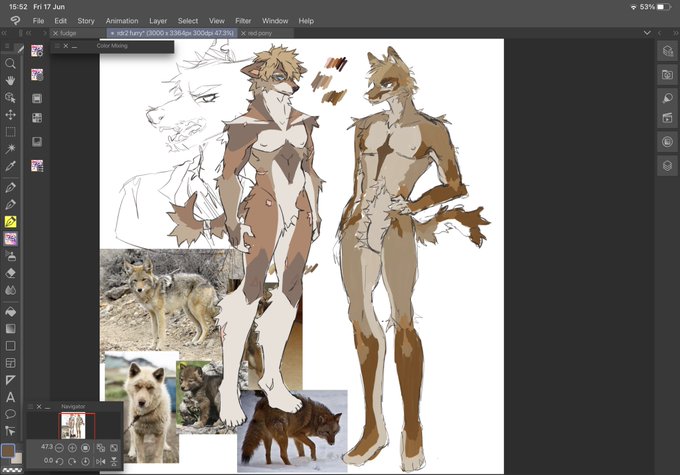
Task: Select the rectangular Selection area tool
Action: coord(10,132)
